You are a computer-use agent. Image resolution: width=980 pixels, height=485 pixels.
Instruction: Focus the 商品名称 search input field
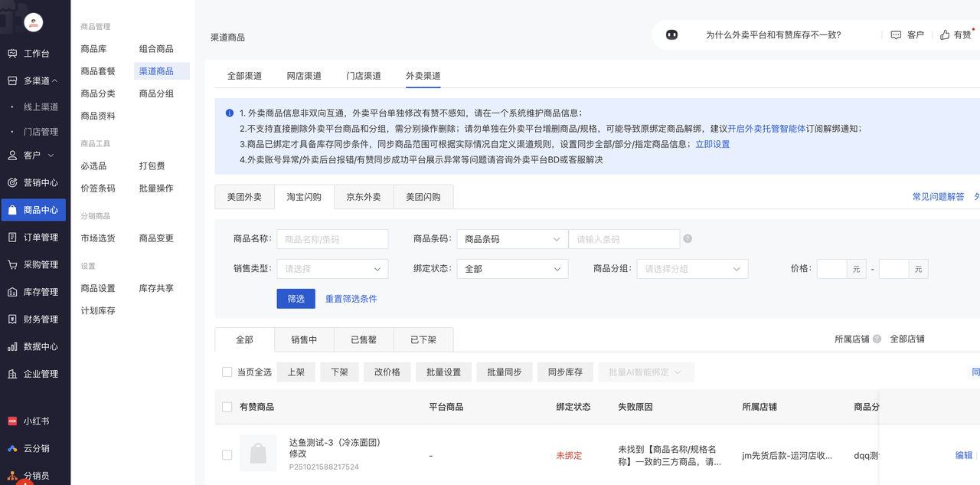332,239
